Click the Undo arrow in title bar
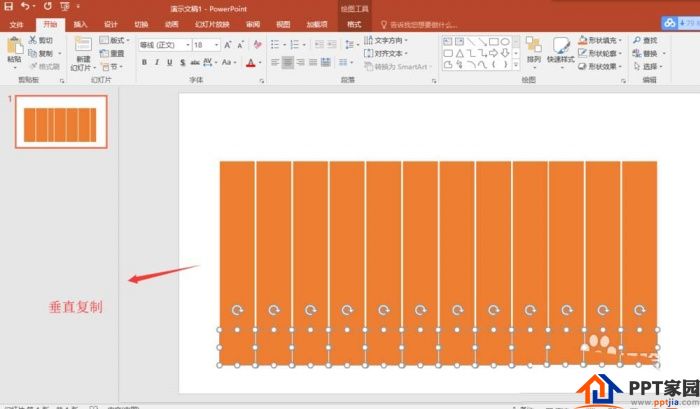Screen dimensions: 700x409 click(26, 6)
